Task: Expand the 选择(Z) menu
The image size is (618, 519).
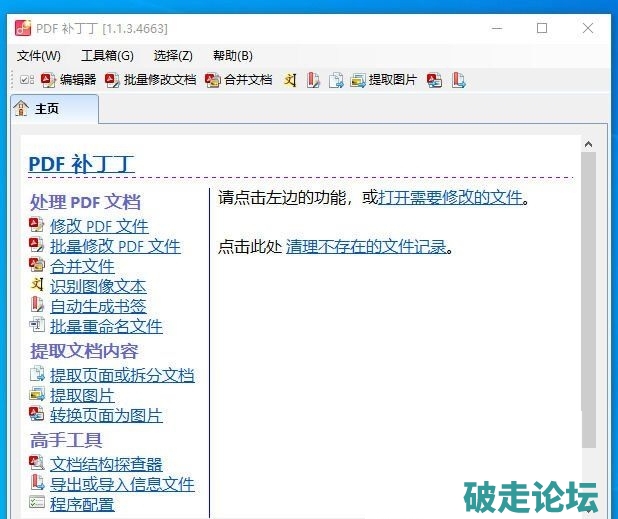Action: coord(173,55)
